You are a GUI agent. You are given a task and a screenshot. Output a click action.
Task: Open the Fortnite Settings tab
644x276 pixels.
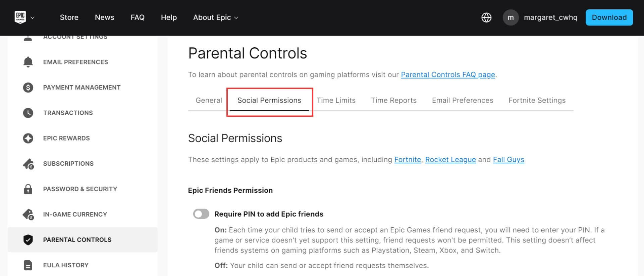537,100
